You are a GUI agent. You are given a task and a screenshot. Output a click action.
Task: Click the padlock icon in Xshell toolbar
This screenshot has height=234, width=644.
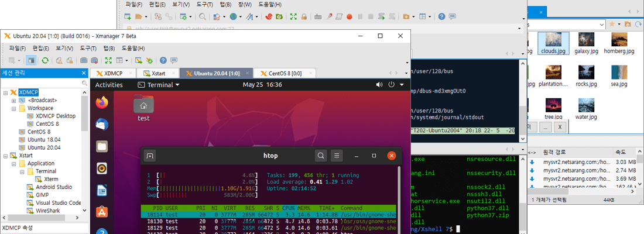coord(304,17)
